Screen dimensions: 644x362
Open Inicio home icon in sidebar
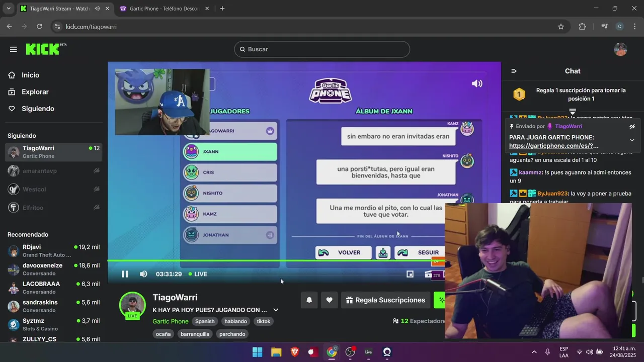click(12, 75)
